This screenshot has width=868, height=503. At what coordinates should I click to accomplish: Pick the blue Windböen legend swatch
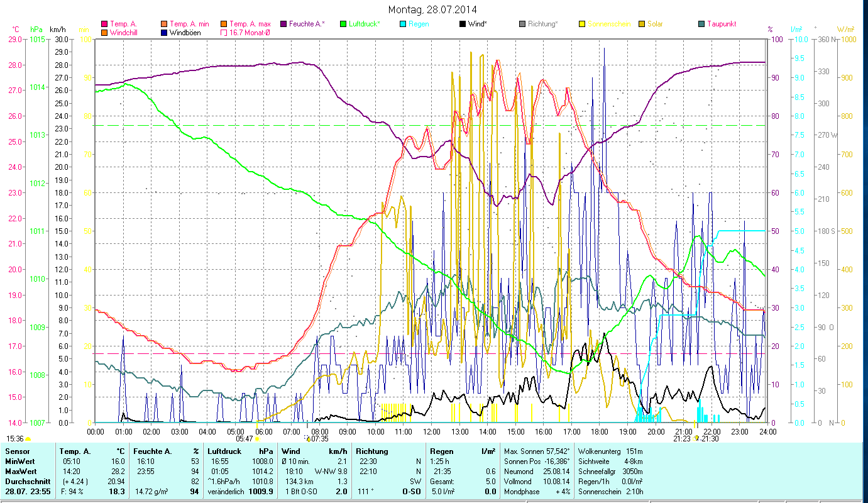(163, 33)
